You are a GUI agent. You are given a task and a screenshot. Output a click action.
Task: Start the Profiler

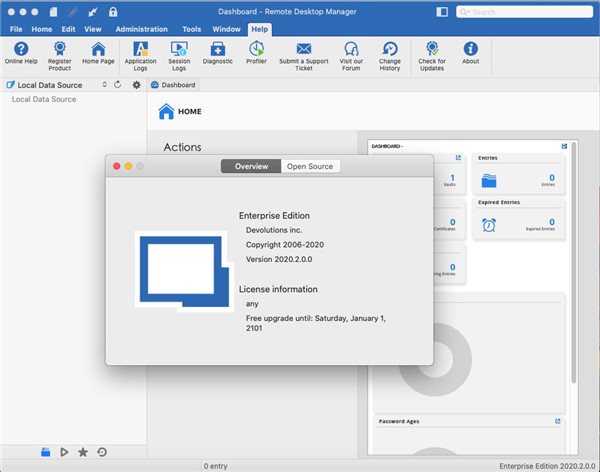click(256, 53)
